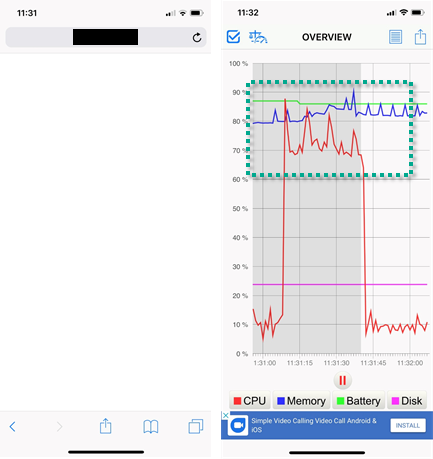
Task: Toggle the Battery series legend button
Action: pyautogui.click(x=358, y=401)
